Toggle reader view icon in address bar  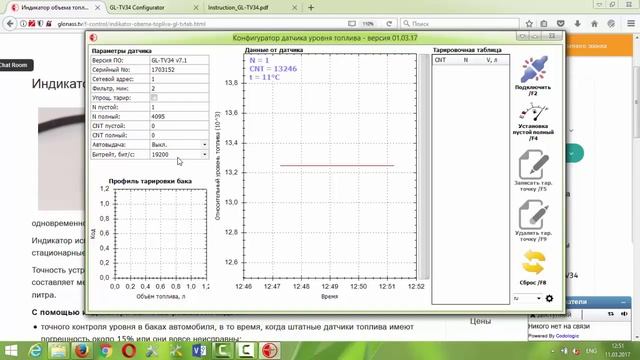pos(352,24)
